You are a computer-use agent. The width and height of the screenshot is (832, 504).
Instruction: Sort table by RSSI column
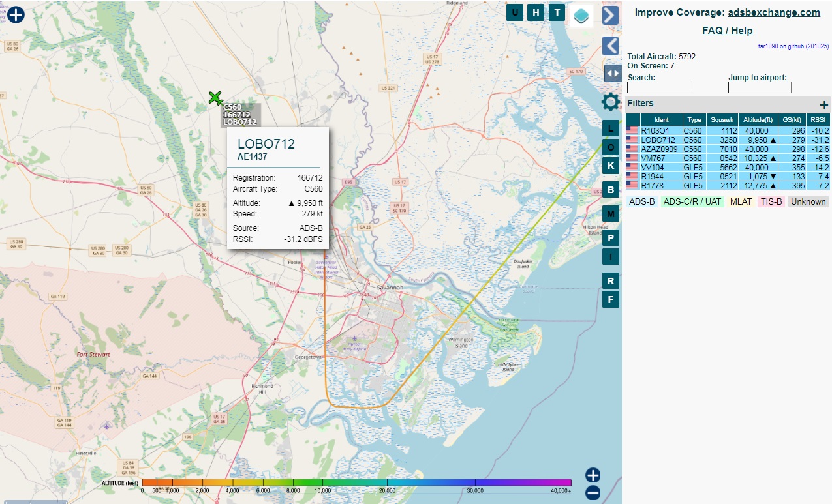818,120
